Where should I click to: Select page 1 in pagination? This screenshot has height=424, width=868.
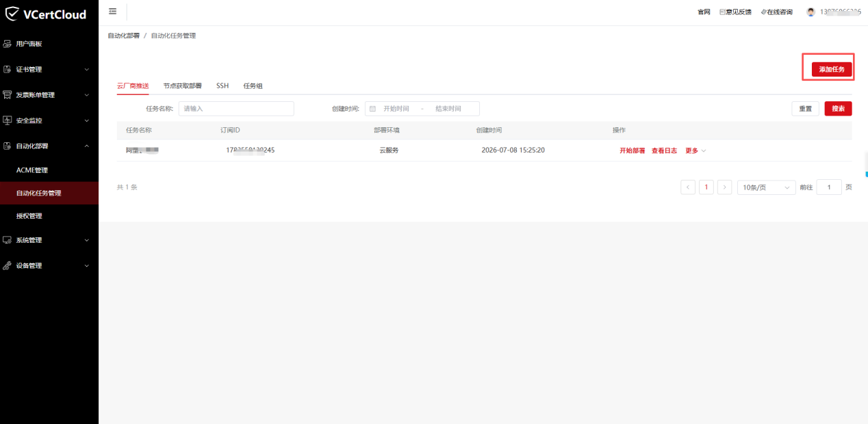(x=706, y=187)
